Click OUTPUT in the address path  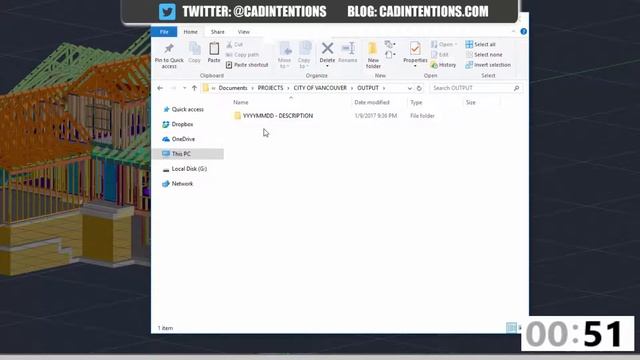368,88
